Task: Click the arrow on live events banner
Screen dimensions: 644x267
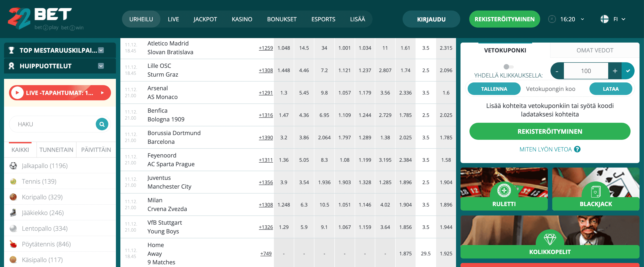Action: click(102, 93)
